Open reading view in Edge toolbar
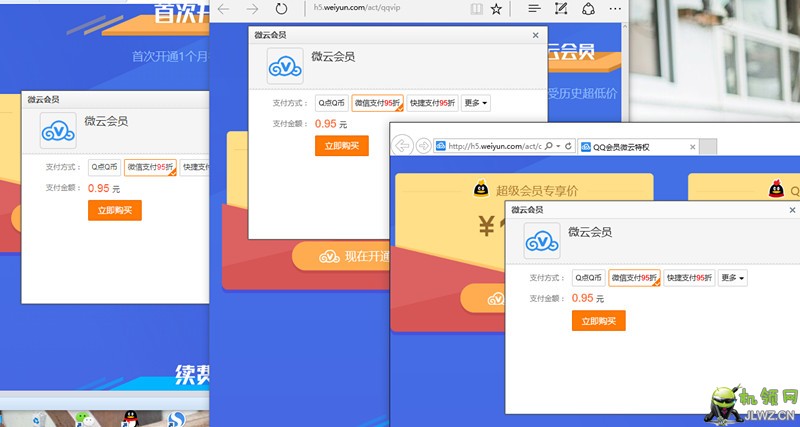Viewport: 800px width, 427px height. click(x=477, y=9)
